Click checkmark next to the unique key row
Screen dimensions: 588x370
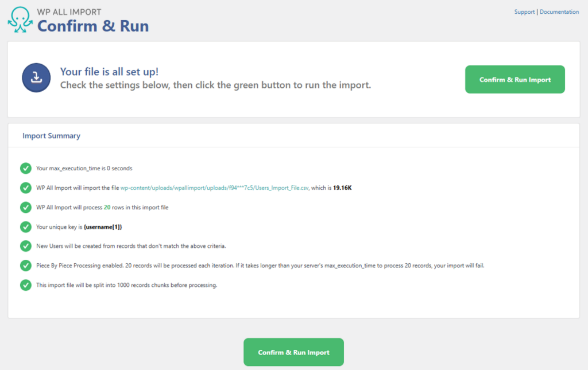pyautogui.click(x=25, y=227)
